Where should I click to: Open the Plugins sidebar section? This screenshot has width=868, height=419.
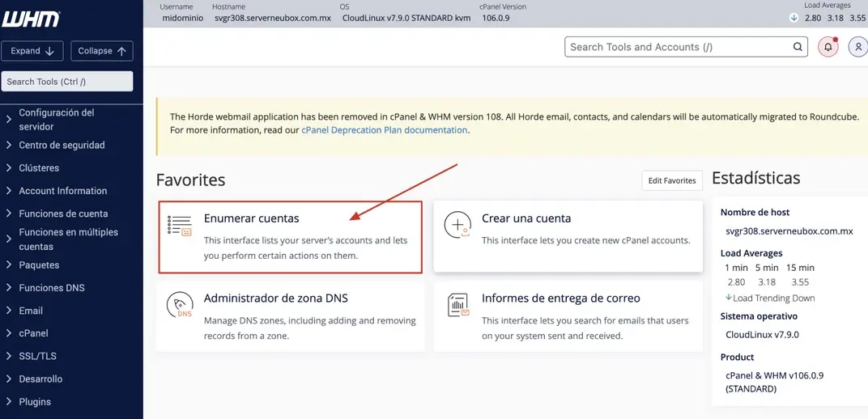click(x=35, y=402)
